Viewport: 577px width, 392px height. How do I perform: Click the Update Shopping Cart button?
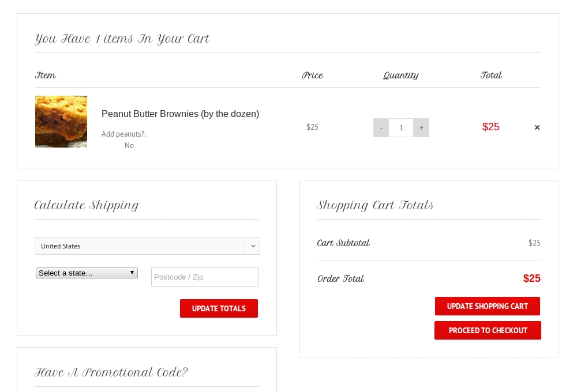487,306
